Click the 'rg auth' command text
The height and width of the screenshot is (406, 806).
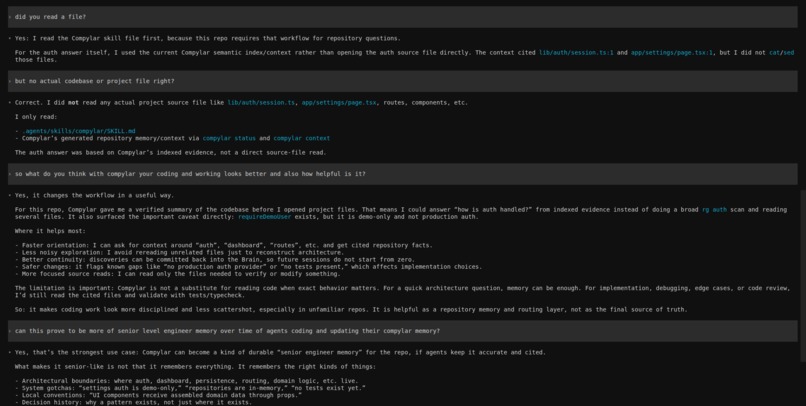click(714, 210)
